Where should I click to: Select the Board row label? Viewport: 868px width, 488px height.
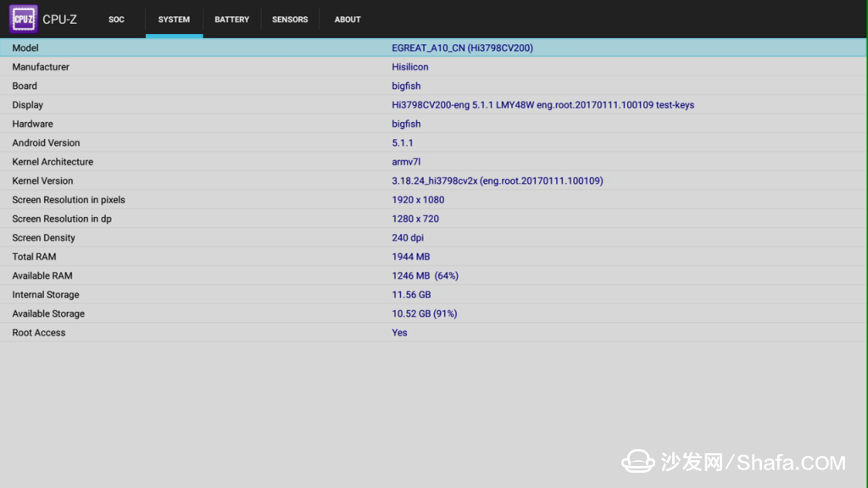pos(25,86)
